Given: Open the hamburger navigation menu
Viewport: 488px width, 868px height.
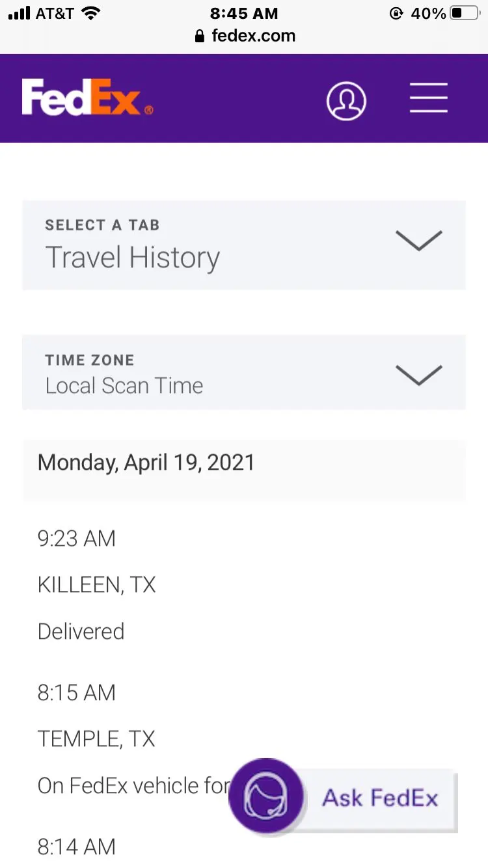Looking at the screenshot, I should [429, 99].
